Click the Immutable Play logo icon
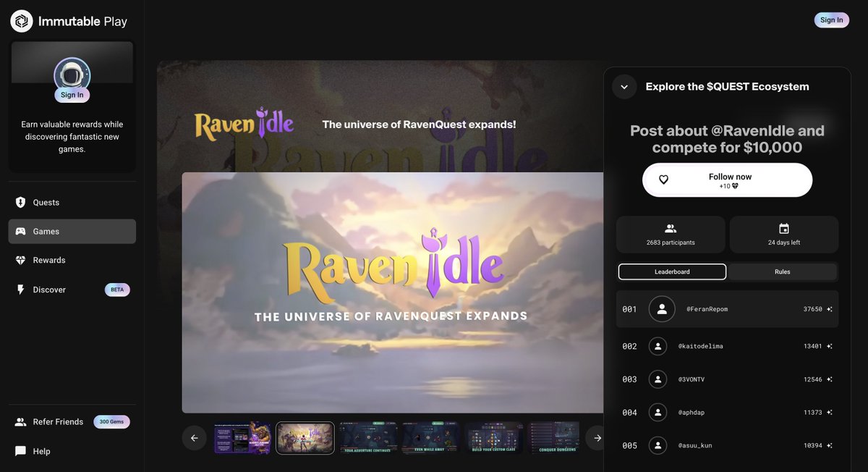Screen dimensions: 868x472 click(22, 21)
